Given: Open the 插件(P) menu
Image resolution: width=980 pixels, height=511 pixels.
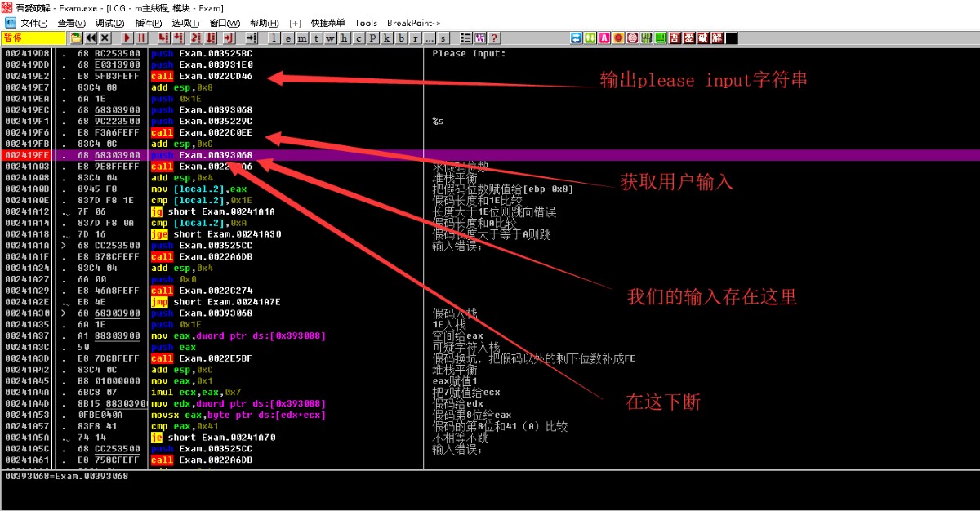Looking at the screenshot, I should (148, 23).
